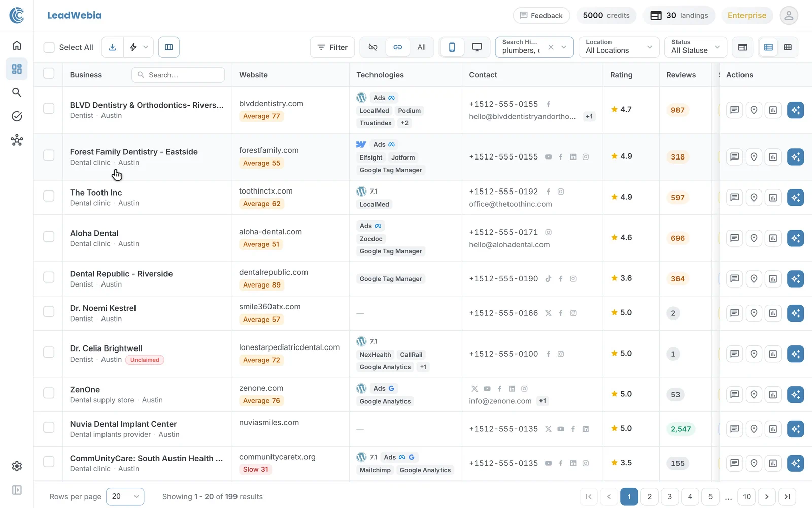Tick the table header checkbox
The height and width of the screenshot is (508, 812).
[49, 73]
